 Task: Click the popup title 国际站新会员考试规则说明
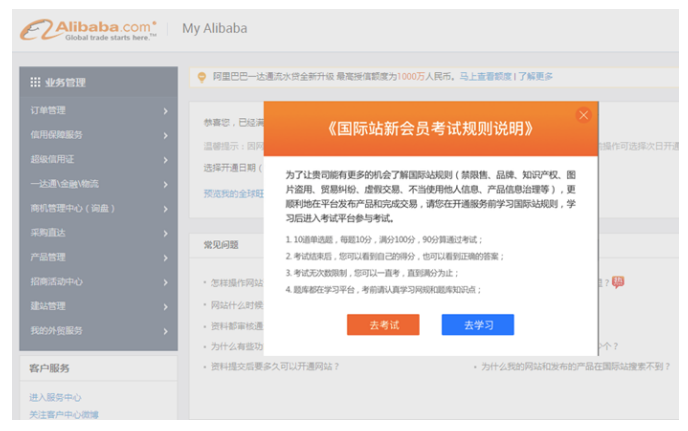click(x=430, y=129)
